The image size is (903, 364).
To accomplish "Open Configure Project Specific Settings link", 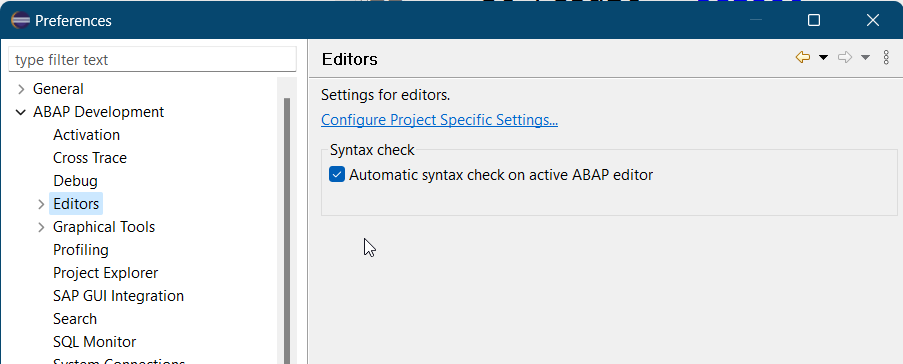I will (x=439, y=120).
